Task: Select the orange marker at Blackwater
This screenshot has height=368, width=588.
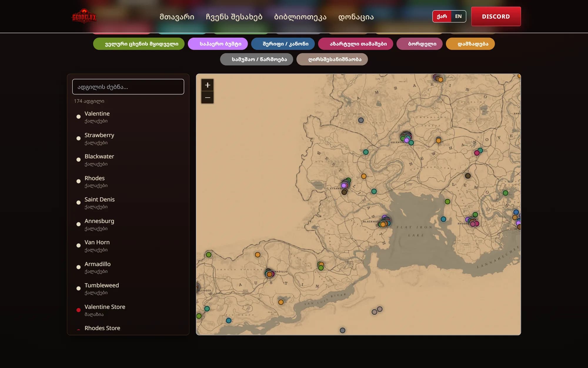Action: coord(383,225)
